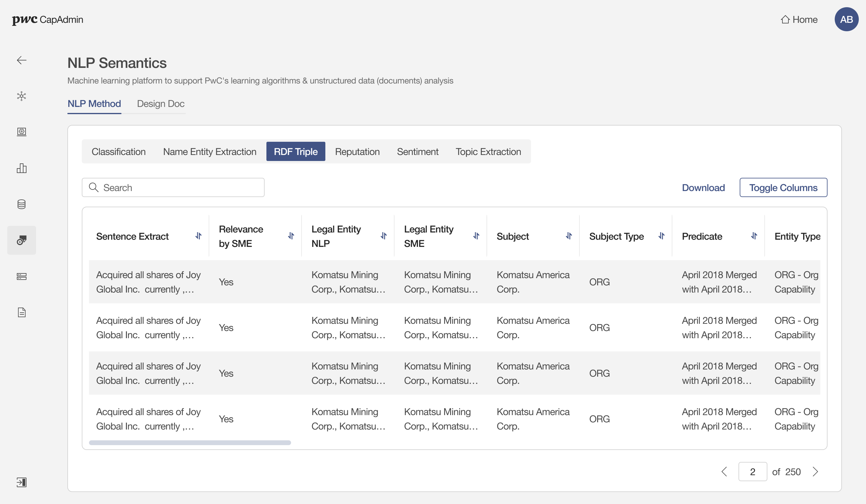Viewport: 866px width, 504px height.
Task: Sort by Relevance by SME column
Action: tap(291, 236)
